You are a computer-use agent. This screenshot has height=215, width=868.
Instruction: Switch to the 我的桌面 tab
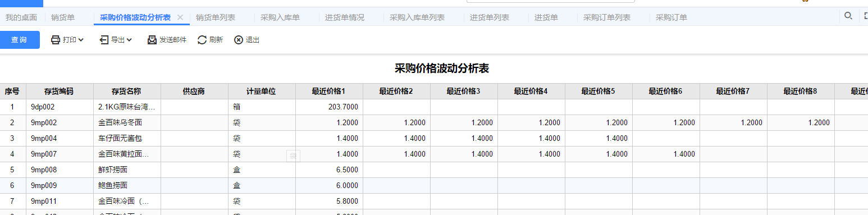[21, 17]
